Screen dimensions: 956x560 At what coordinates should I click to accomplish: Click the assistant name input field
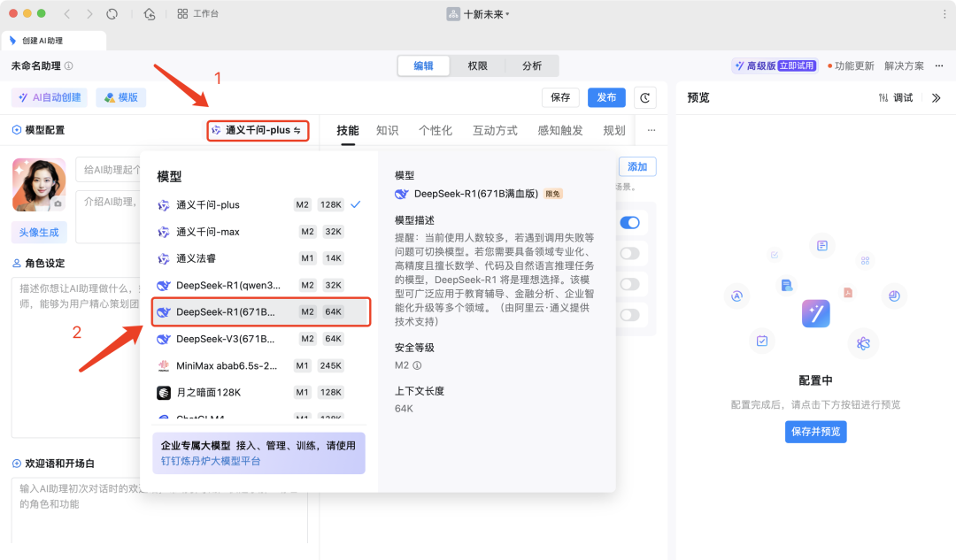(109, 169)
